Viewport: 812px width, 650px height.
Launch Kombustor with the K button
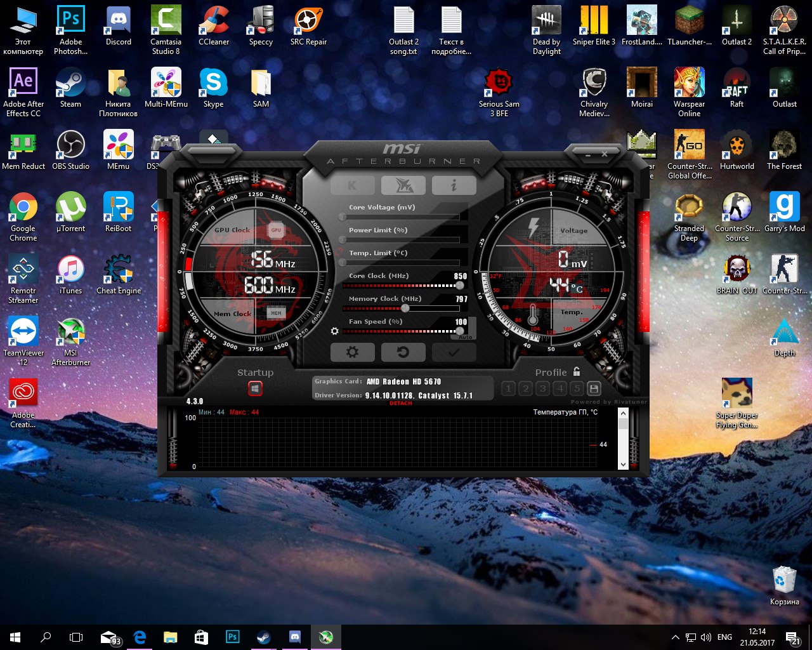point(352,185)
